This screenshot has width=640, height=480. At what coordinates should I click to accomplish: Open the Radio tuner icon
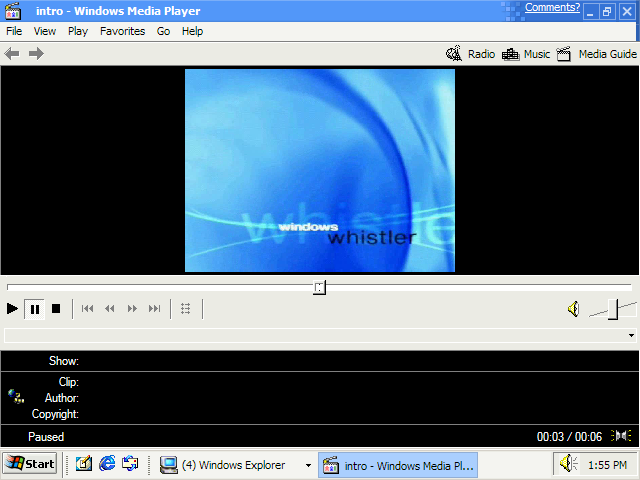[x=454, y=53]
